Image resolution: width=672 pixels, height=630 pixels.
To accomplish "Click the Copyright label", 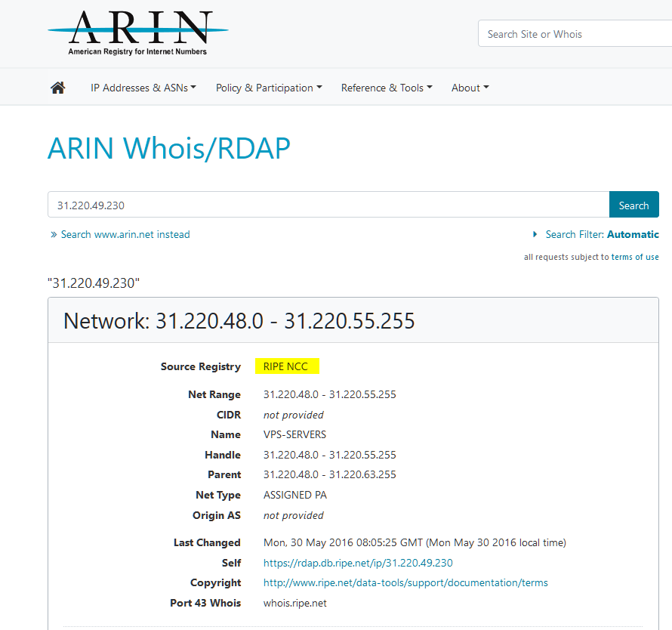I will pos(216,583).
